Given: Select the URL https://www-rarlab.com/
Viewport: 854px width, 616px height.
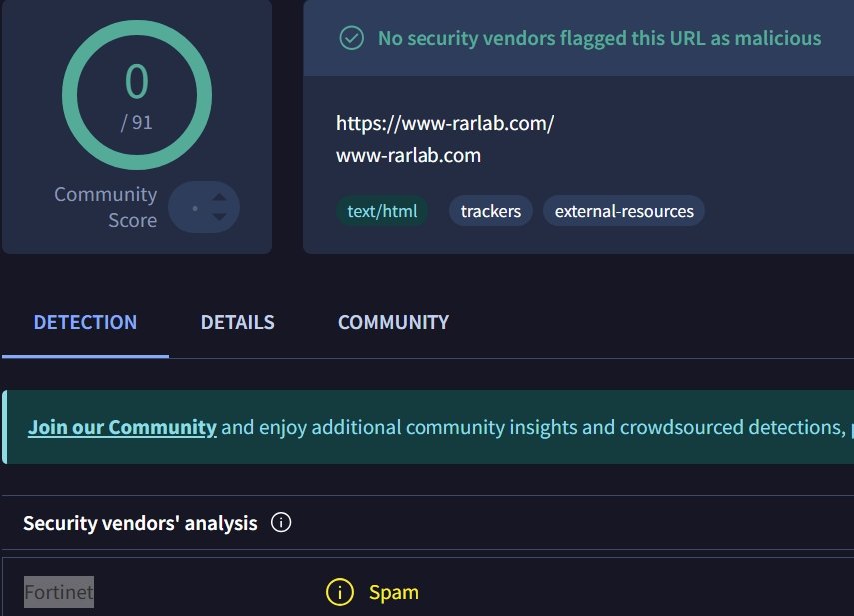Looking at the screenshot, I should coord(444,123).
